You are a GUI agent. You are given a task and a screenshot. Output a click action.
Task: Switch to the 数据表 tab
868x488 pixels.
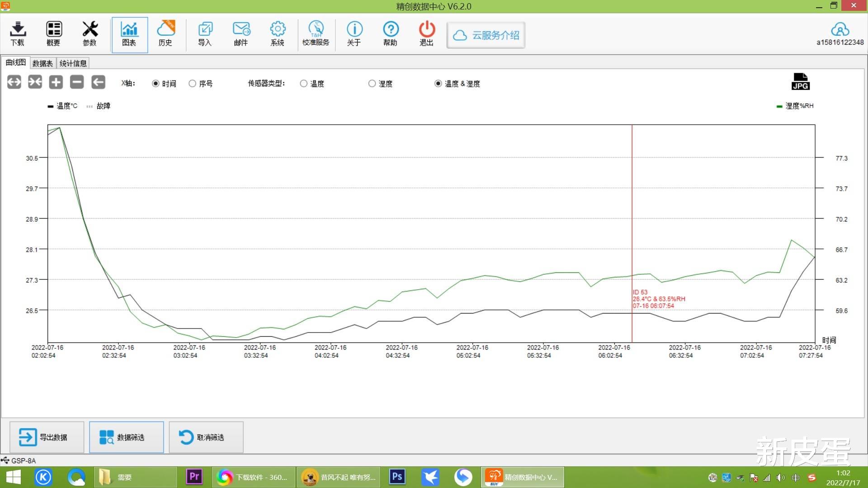coord(42,63)
